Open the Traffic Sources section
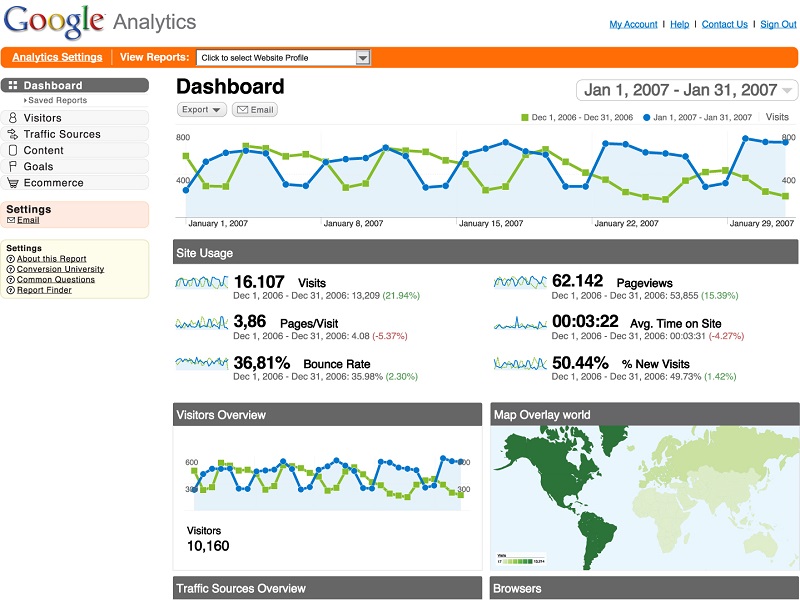The width and height of the screenshot is (800, 600). [75, 134]
